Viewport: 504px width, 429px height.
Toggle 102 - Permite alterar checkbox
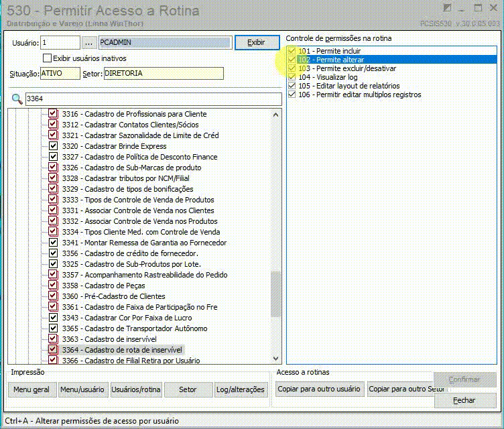(292, 60)
